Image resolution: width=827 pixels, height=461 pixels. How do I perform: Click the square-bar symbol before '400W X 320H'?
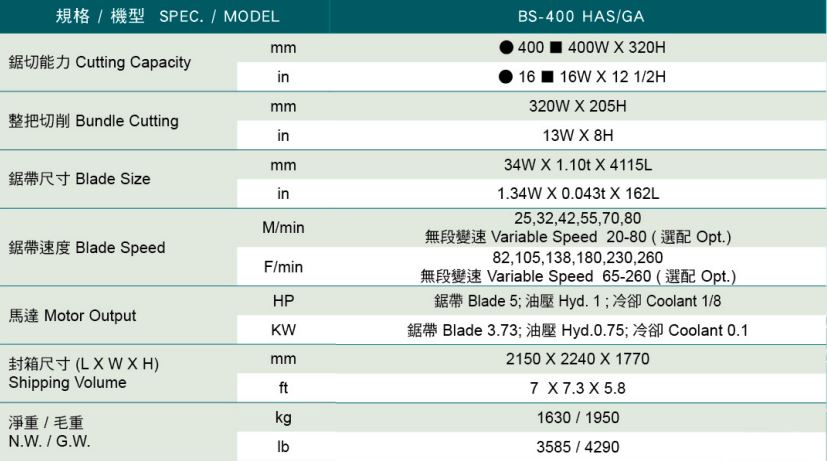pos(556,47)
